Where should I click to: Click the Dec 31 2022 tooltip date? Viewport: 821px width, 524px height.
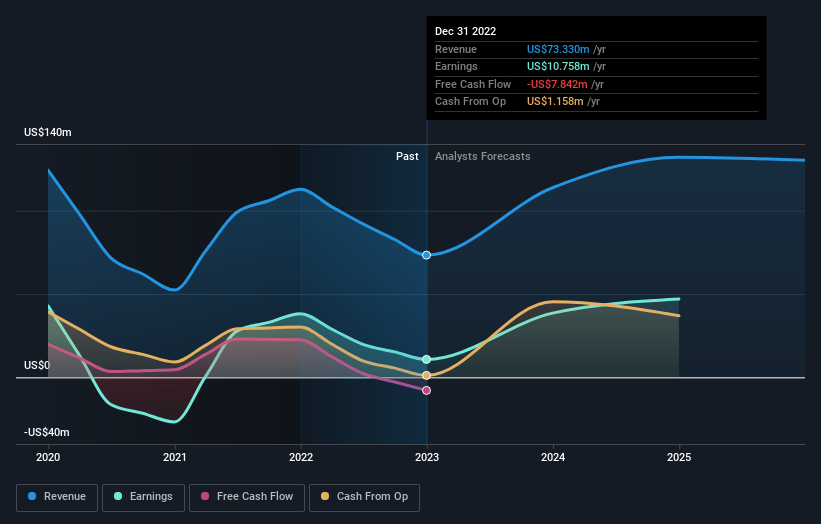coord(465,31)
